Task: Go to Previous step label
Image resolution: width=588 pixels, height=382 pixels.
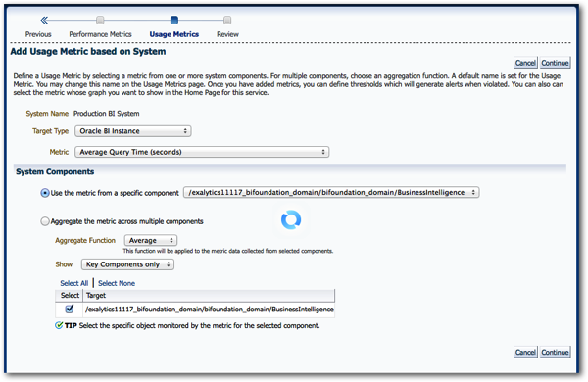Action: click(x=38, y=34)
